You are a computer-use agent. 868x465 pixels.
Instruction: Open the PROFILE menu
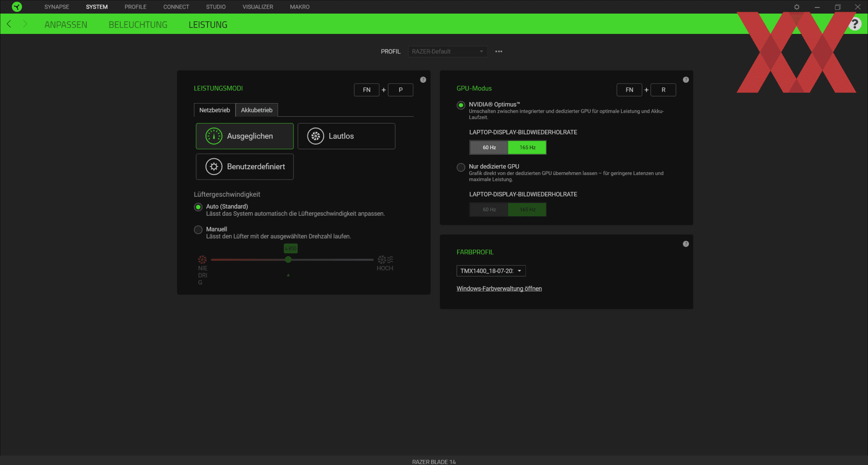136,7
